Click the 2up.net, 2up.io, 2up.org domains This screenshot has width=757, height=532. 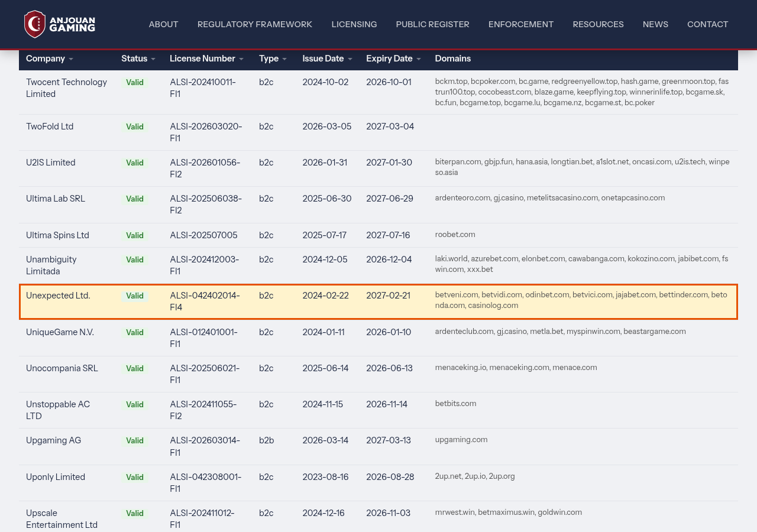(x=475, y=476)
